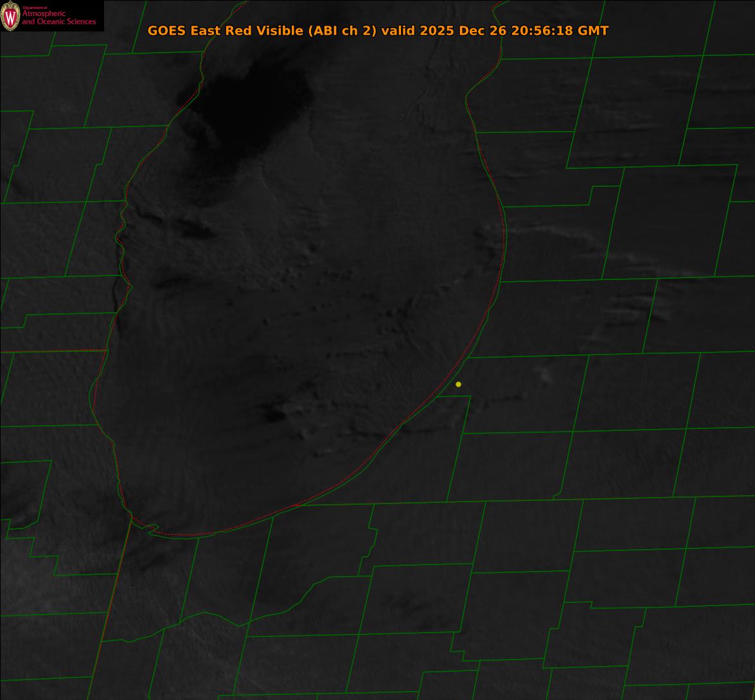Click the horizontal red dotted border west of the lake
Screen dimensions: 755x700
51,351
